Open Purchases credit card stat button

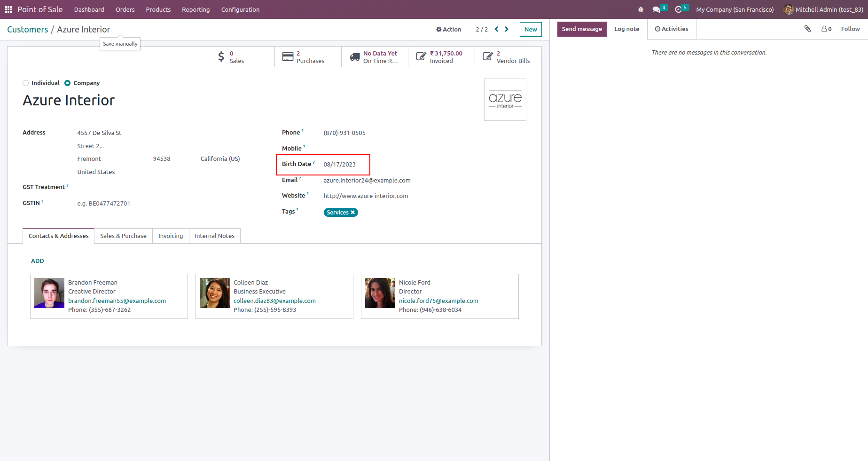click(308, 57)
